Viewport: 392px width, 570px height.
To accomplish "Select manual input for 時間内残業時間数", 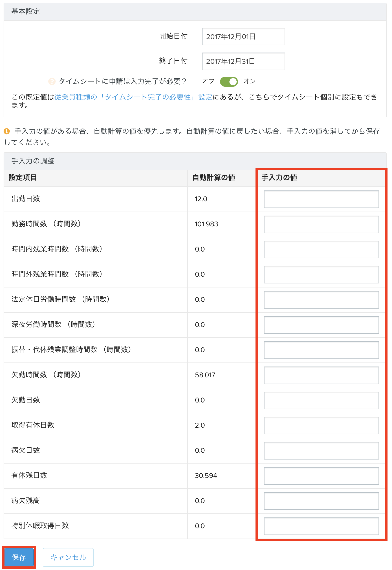I will 321,249.
